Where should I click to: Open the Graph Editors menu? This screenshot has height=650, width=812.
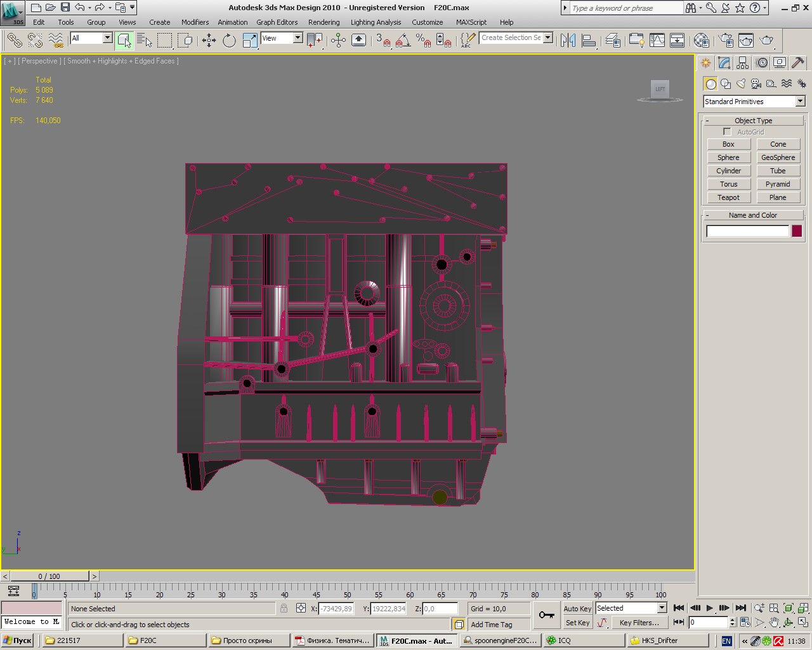[277, 22]
